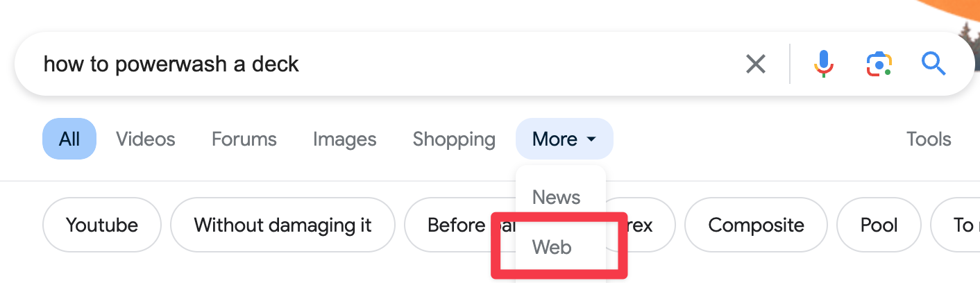Refine search with the Composite chip
980x283 pixels.
pyautogui.click(x=756, y=225)
